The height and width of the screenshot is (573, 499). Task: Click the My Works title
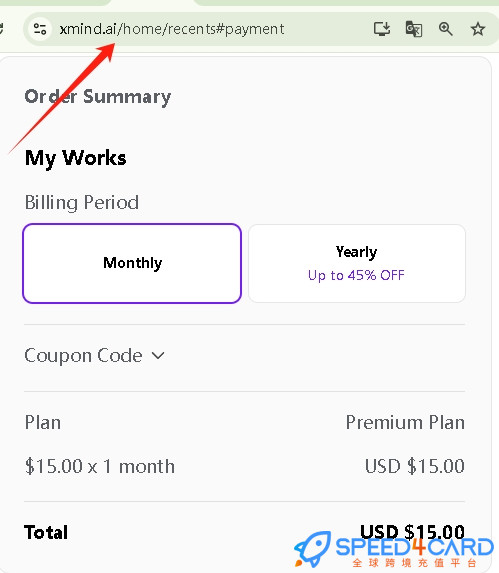click(x=76, y=159)
